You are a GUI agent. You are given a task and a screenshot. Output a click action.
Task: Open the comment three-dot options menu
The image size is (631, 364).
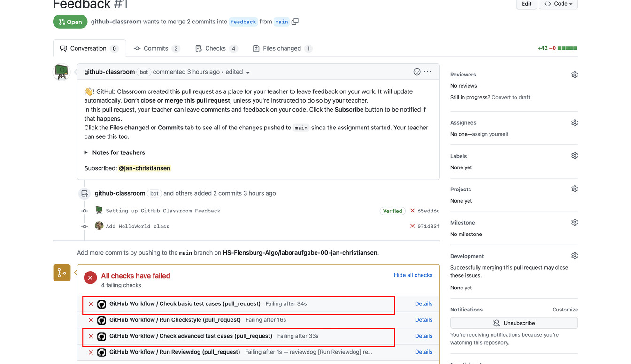(x=427, y=72)
